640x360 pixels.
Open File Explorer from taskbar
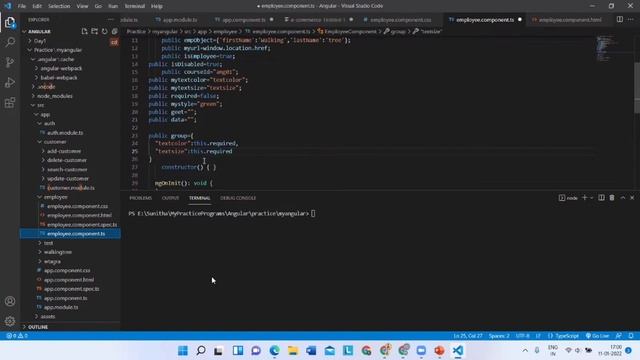[293, 350]
